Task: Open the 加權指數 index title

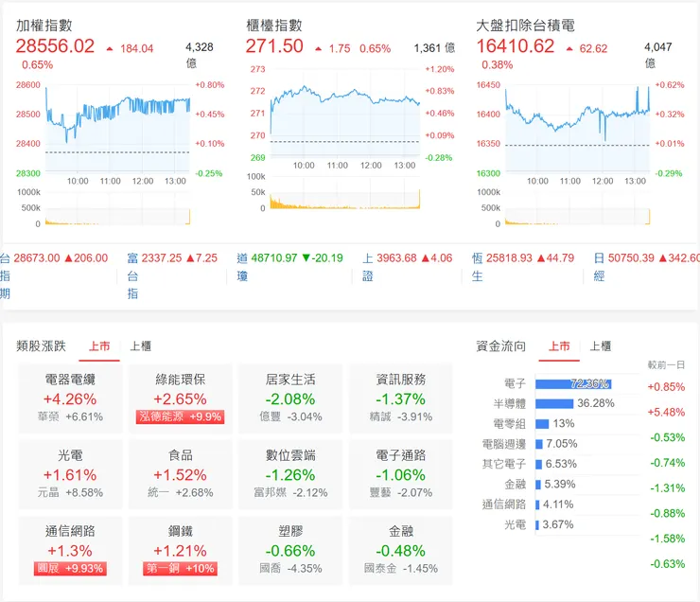Action: tap(44, 26)
